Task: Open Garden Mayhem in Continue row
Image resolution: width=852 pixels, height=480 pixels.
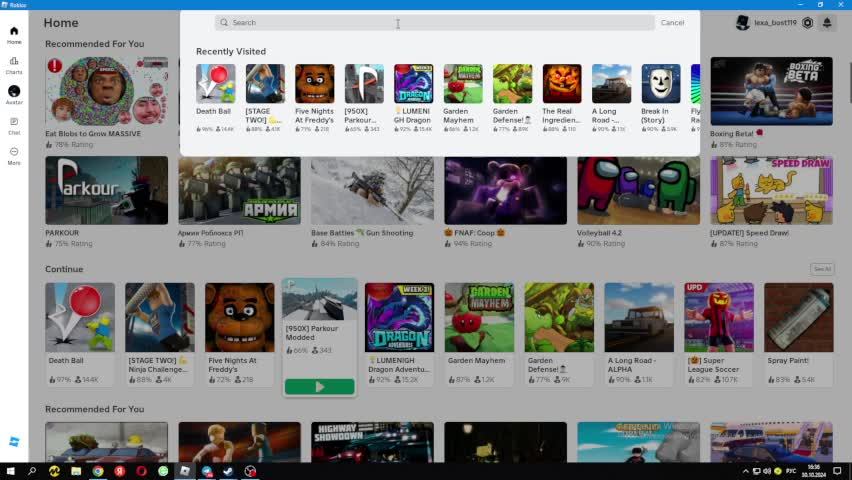Action: coord(479,334)
